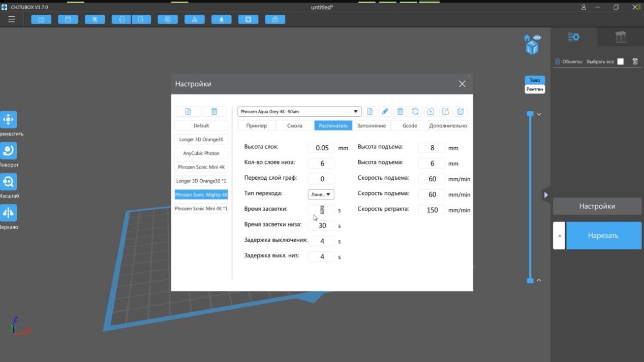Screen dimensions: 644x362
Task: Click the top handle of layer slider
Action: 530,114
